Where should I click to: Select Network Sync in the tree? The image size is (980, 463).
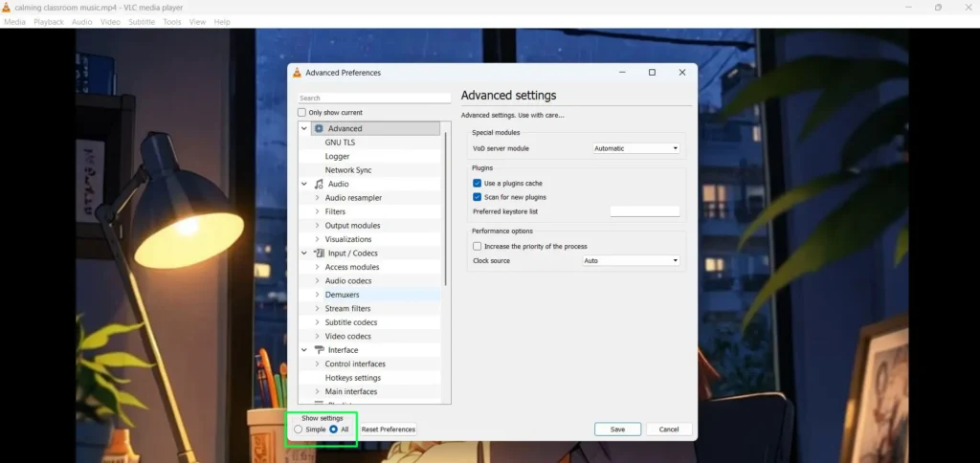(x=348, y=170)
